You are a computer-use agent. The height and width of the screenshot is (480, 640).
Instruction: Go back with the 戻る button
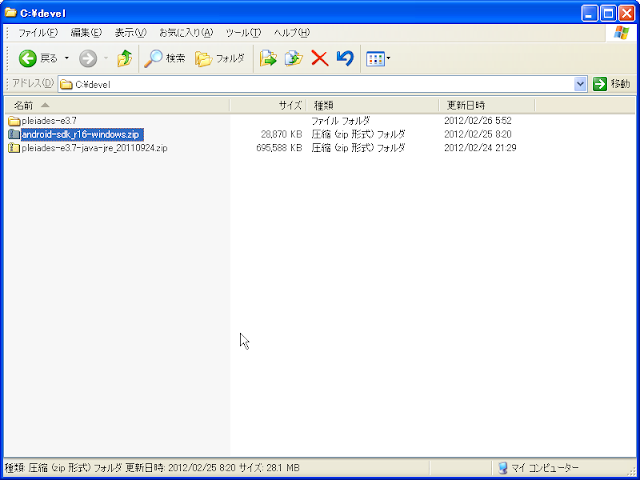pyautogui.click(x=38, y=59)
